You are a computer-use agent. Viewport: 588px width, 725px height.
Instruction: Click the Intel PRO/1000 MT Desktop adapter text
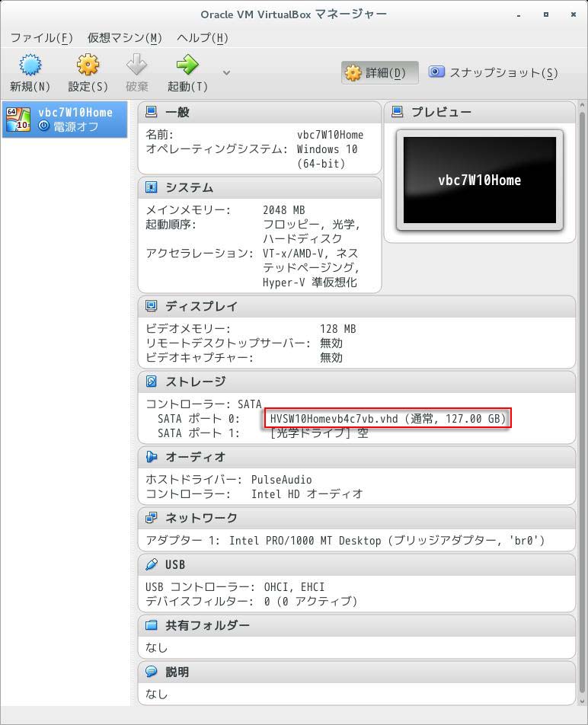pyautogui.click(x=305, y=541)
